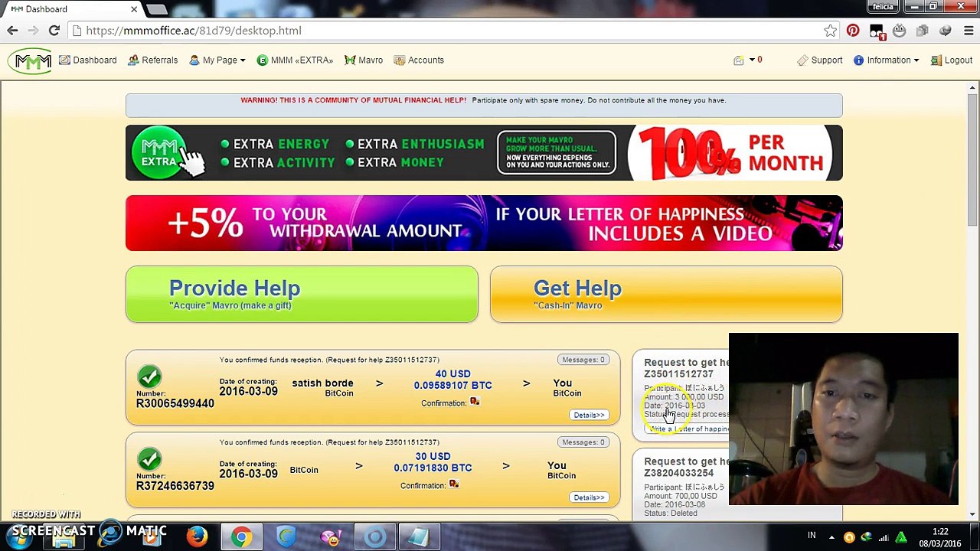Image resolution: width=980 pixels, height=551 pixels.
Task: Close the Dashboard browser tab
Action: (134, 9)
